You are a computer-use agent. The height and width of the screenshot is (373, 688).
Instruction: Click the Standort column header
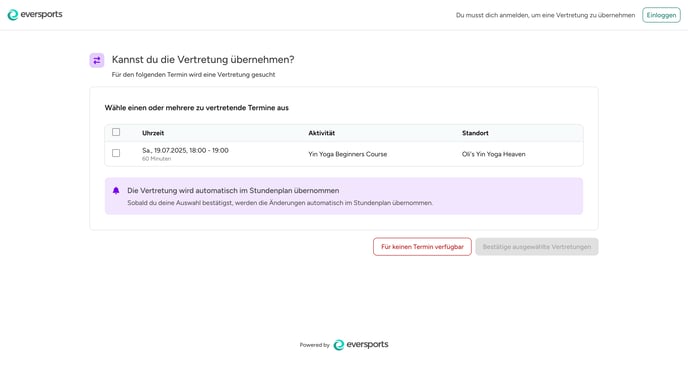[x=475, y=133]
